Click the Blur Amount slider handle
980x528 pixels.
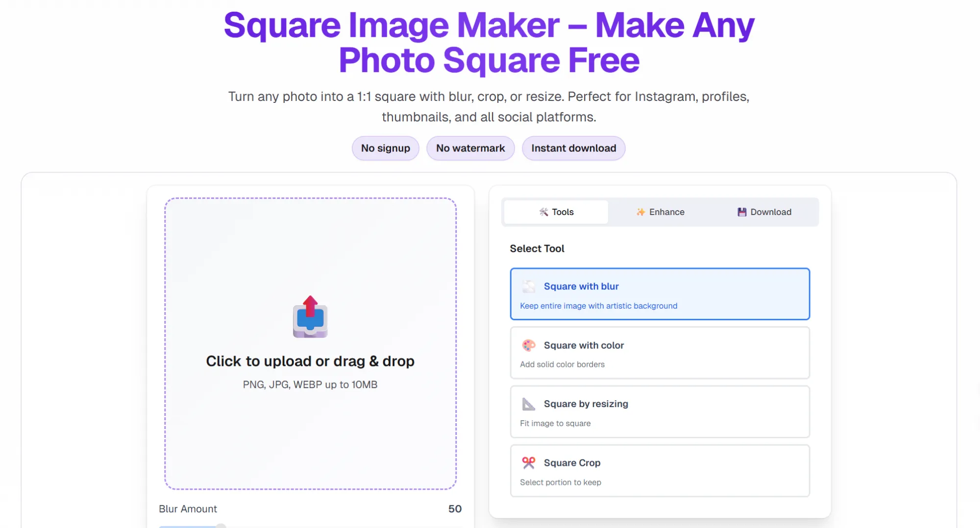(x=221, y=526)
